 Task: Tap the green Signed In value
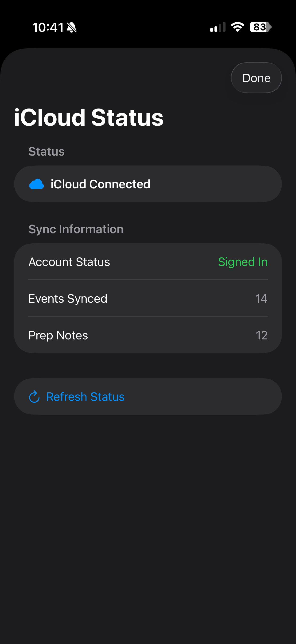243,262
